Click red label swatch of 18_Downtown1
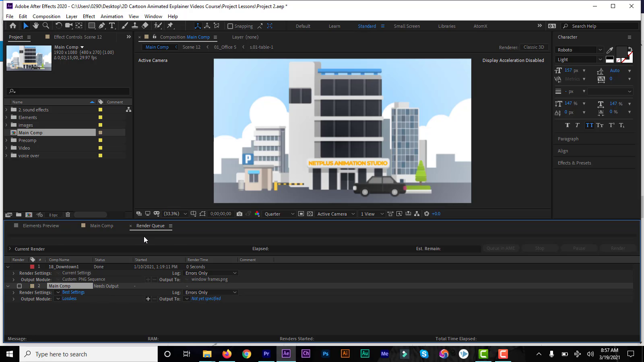Screen dimensions: 644x362 coord(32,267)
